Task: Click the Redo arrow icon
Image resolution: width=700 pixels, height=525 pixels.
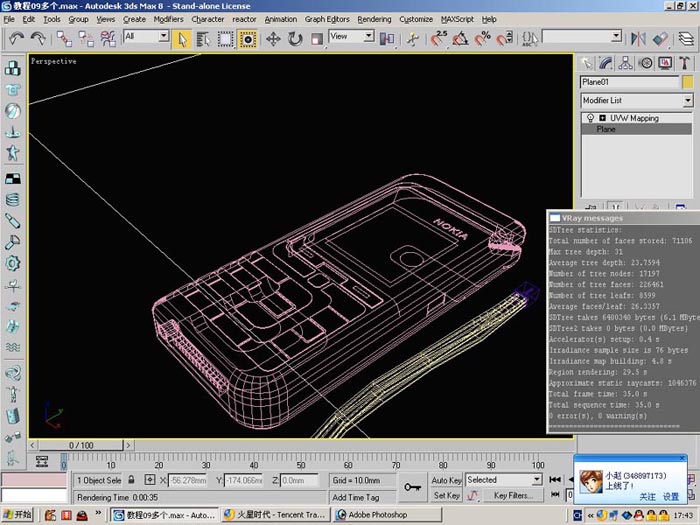Action: click(38, 39)
